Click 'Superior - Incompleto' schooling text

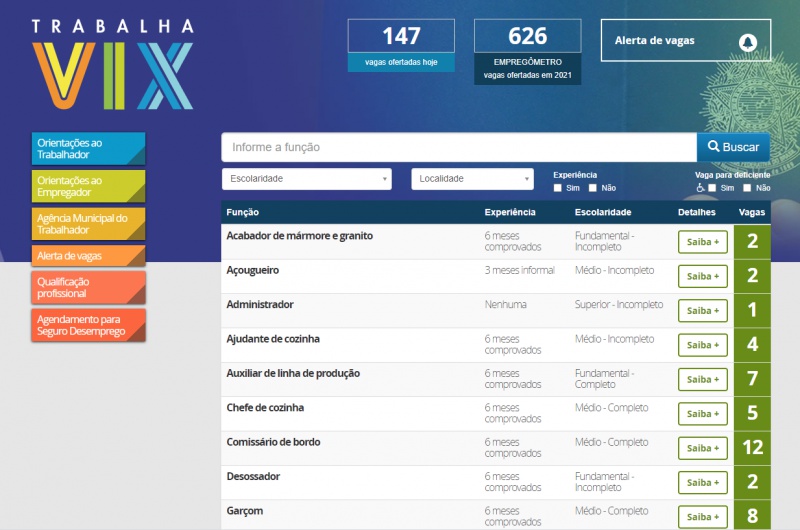619,305
